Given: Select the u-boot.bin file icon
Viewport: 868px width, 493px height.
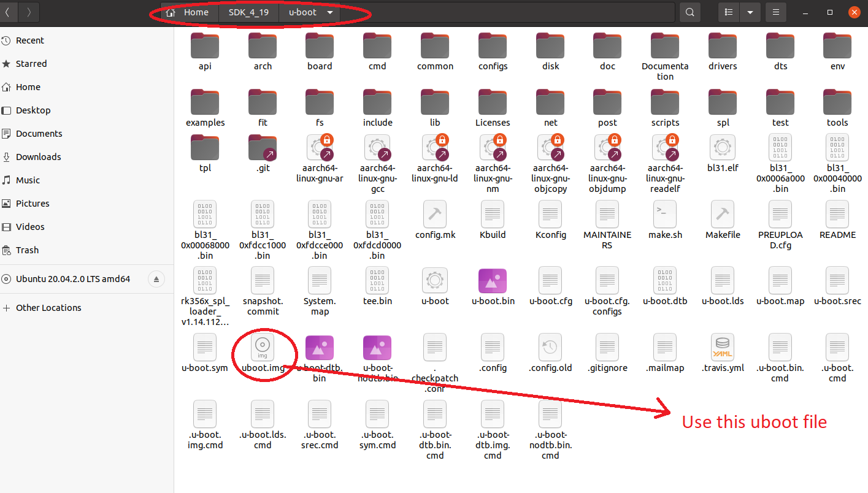Looking at the screenshot, I should (x=493, y=281).
